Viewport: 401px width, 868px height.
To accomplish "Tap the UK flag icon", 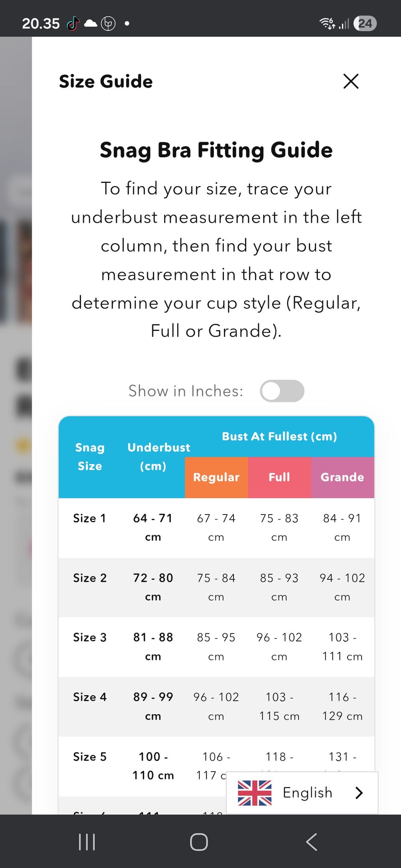I will tap(254, 793).
